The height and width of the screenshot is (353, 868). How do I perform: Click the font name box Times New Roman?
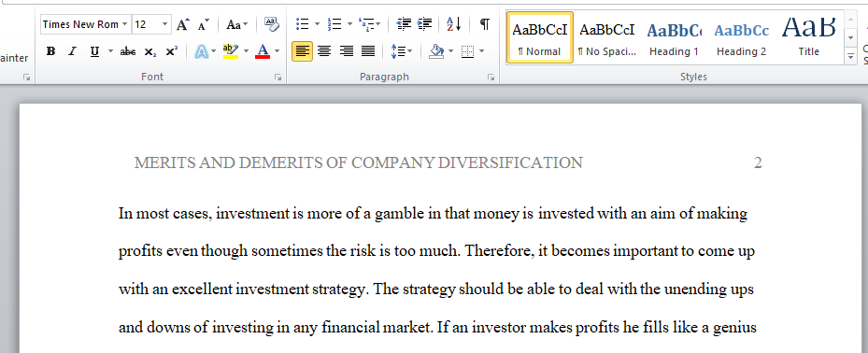tap(80, 24)
